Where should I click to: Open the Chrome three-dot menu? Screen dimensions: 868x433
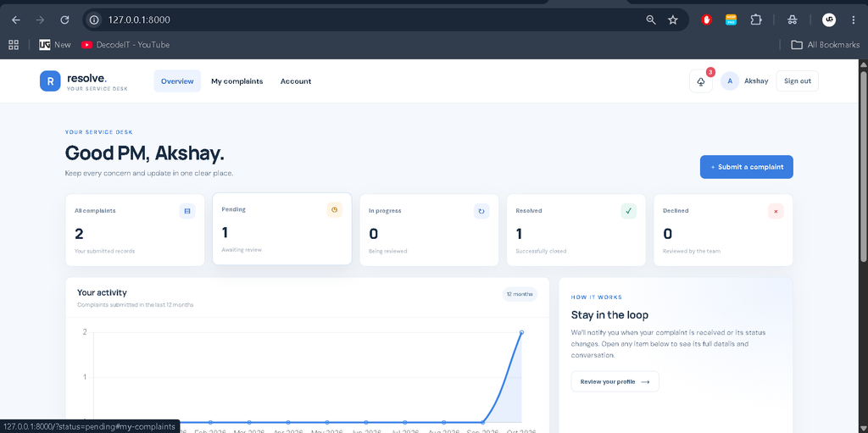853,20
